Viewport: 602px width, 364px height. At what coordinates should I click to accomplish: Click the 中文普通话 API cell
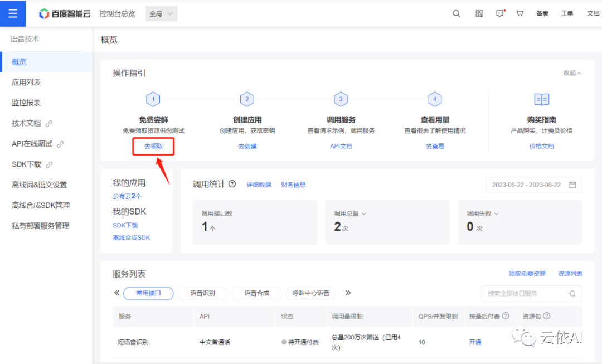pos(215,342)
